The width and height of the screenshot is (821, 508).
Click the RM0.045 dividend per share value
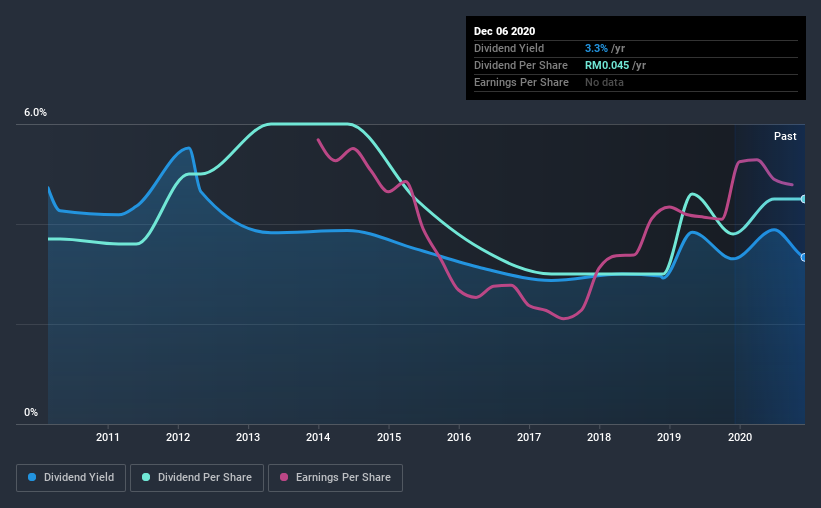[x=607, y=65]
